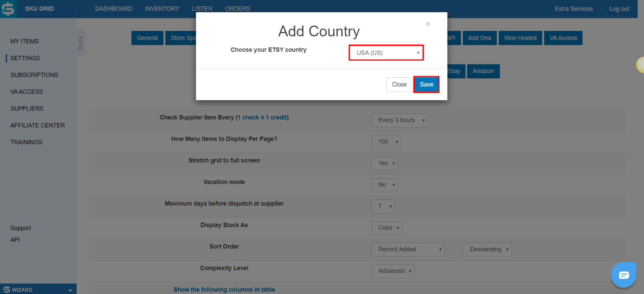Click the Close button in dialog
The height and width of the screenshot is (294, 644).
tap(399, 85)
